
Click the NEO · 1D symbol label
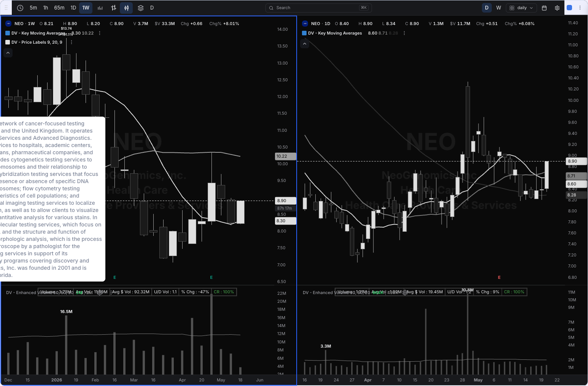pos(321,24)
